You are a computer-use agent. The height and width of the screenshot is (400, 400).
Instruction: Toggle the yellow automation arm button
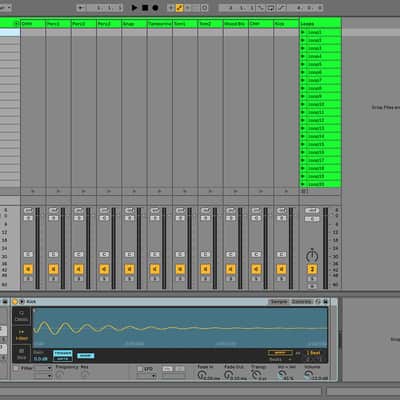click(x=180, y=8)
